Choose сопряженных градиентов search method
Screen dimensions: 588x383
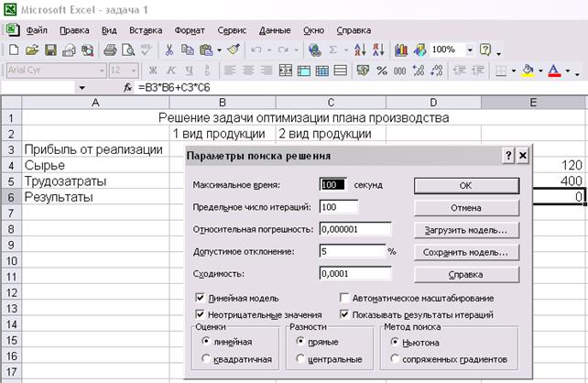(x=392, y=358)
